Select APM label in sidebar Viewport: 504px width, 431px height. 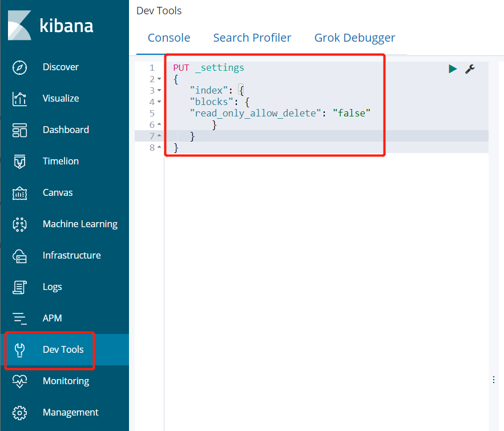pos(53,318)
